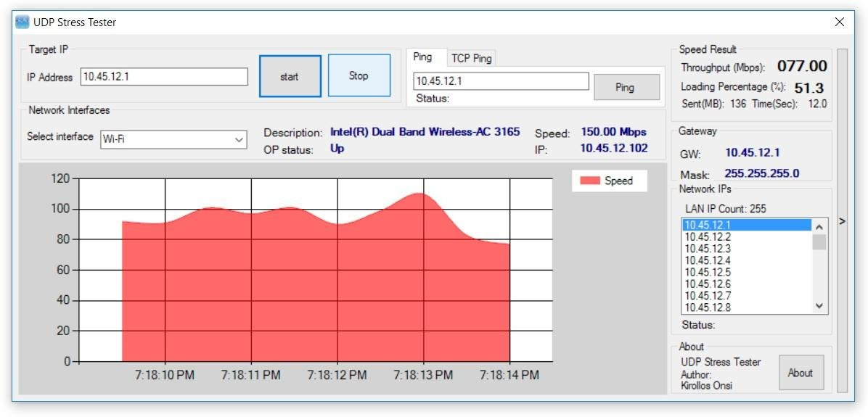Click the Ping button
The image size is (868, 417).
click(x=626, y=87)
